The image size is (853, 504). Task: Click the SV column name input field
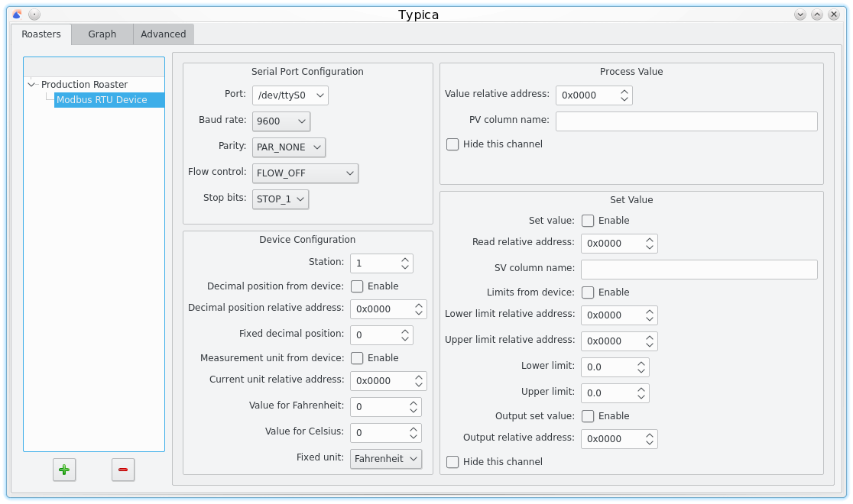pyautogui.click(x=699, y=270)
